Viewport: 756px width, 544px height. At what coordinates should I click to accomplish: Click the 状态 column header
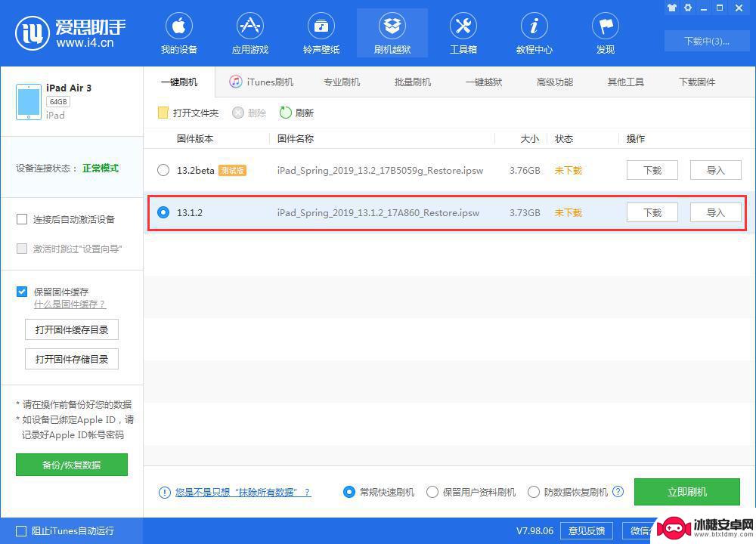[x=564, y=139]
